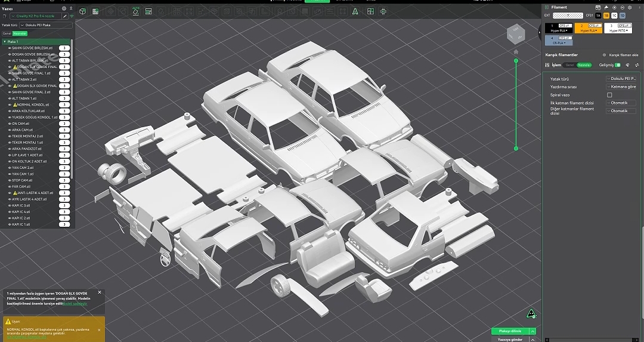This screenshot has width=644, height=342.
Task: Click Plakayı dilimle slice button
Action: (x=510, y=331)
